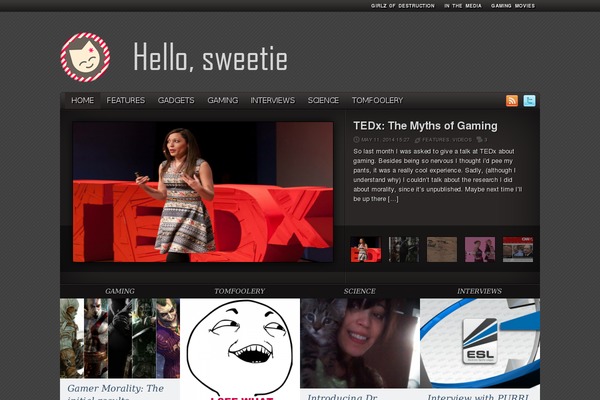Click the cat face site logo
Viewport: 600px width, 400px height.
click(85, 57)
